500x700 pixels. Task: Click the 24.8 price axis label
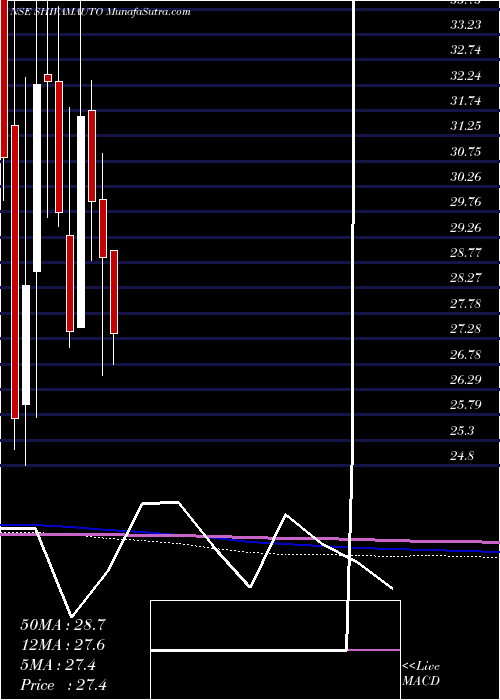462,456
